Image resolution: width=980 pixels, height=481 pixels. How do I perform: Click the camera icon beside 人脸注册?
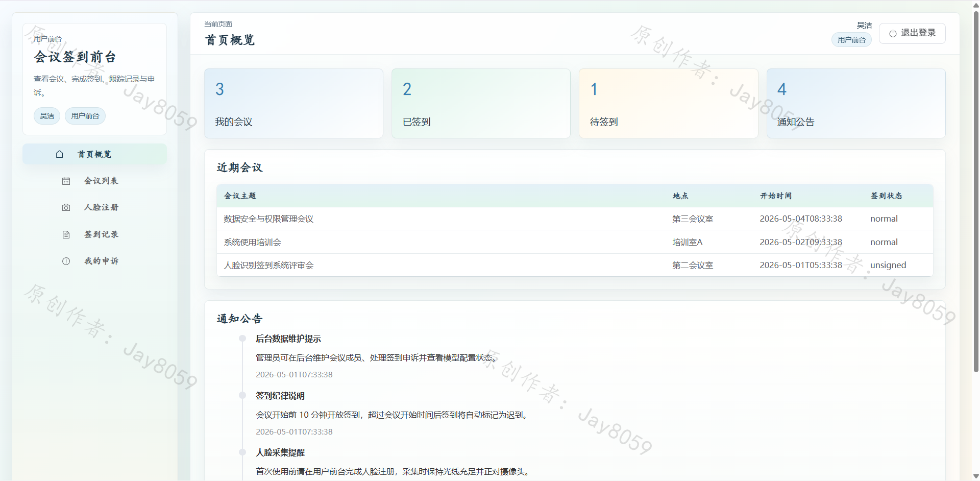[x=66, y=208]
